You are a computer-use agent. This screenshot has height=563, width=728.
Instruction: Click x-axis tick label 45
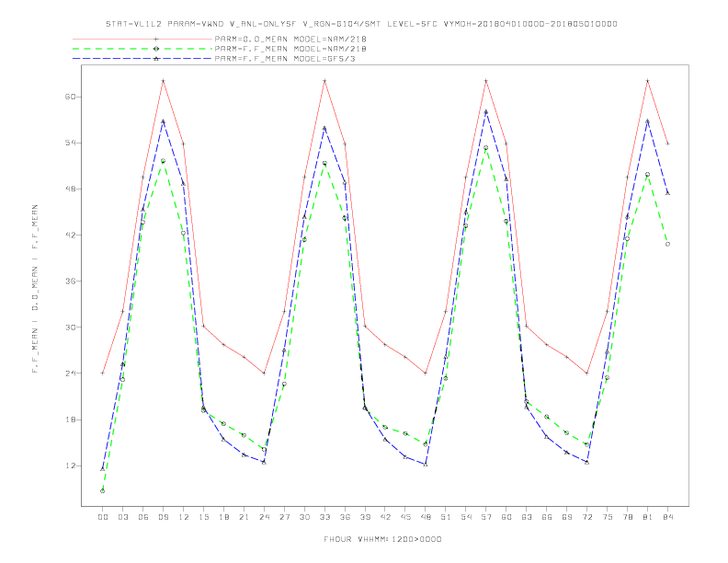(x=405, y=517)
